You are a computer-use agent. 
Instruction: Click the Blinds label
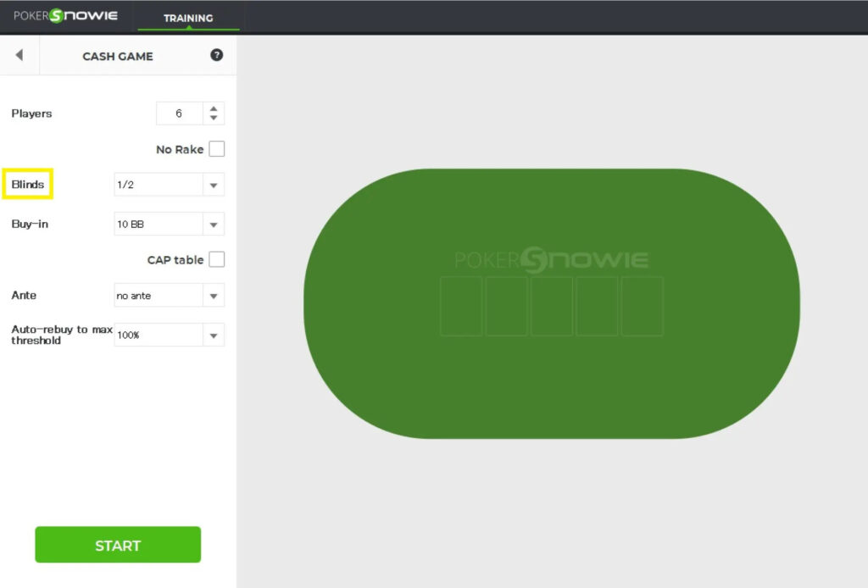point(28,185)
